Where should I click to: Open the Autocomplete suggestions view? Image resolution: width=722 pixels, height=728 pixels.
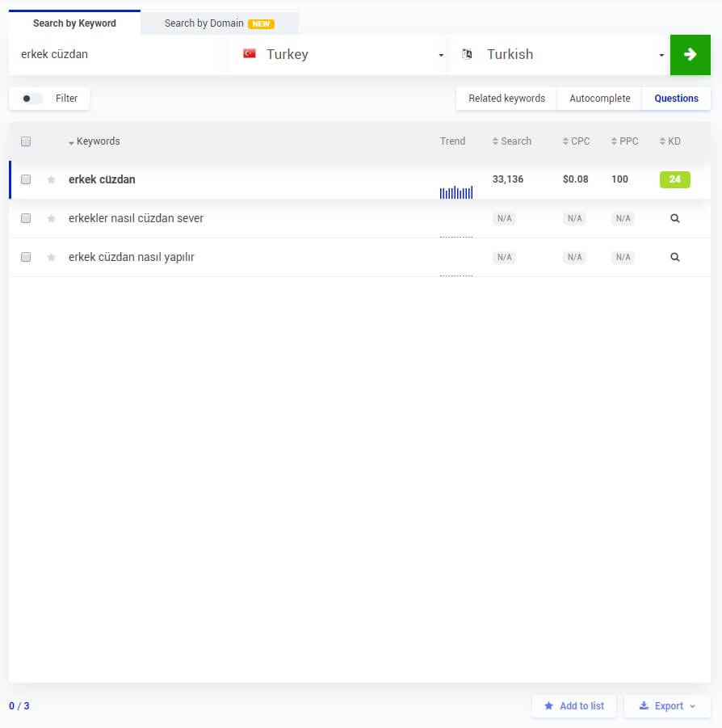(599, 98)
